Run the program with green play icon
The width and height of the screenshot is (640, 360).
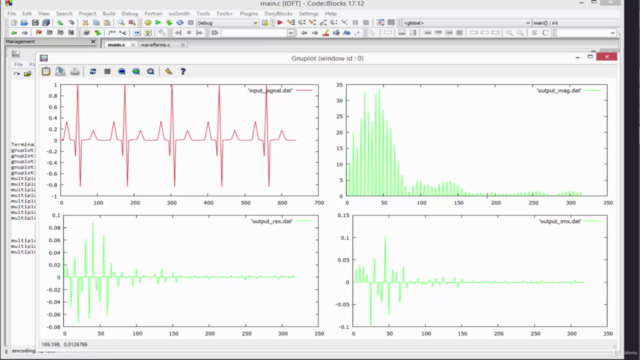[158, 23]
